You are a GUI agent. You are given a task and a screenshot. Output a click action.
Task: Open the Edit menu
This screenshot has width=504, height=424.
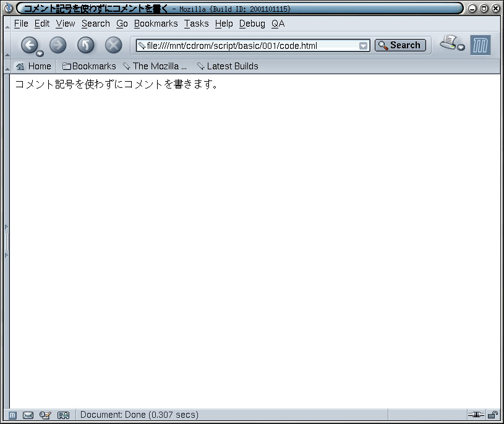[42, 24]
